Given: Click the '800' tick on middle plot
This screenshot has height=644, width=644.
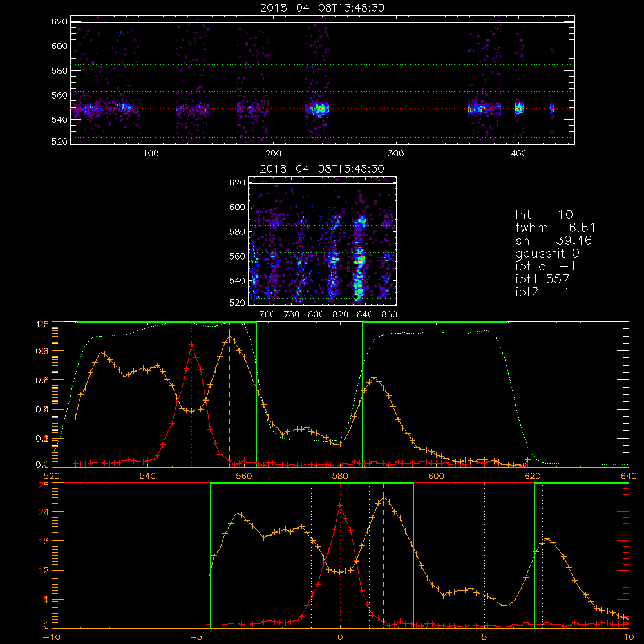Looking at the screenshot, I should (316, 315).
